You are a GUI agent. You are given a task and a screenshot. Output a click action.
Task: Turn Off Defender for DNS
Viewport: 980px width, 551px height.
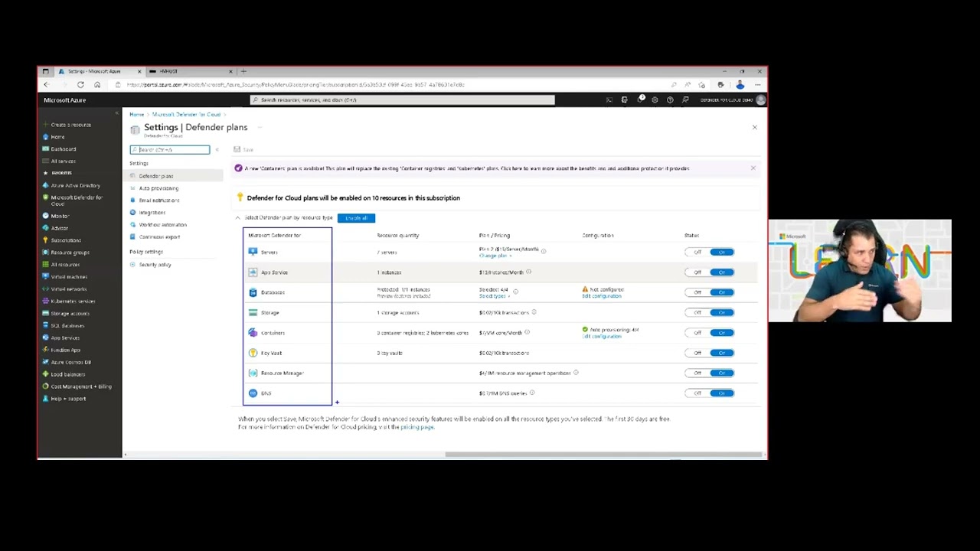tap(697, 393)
